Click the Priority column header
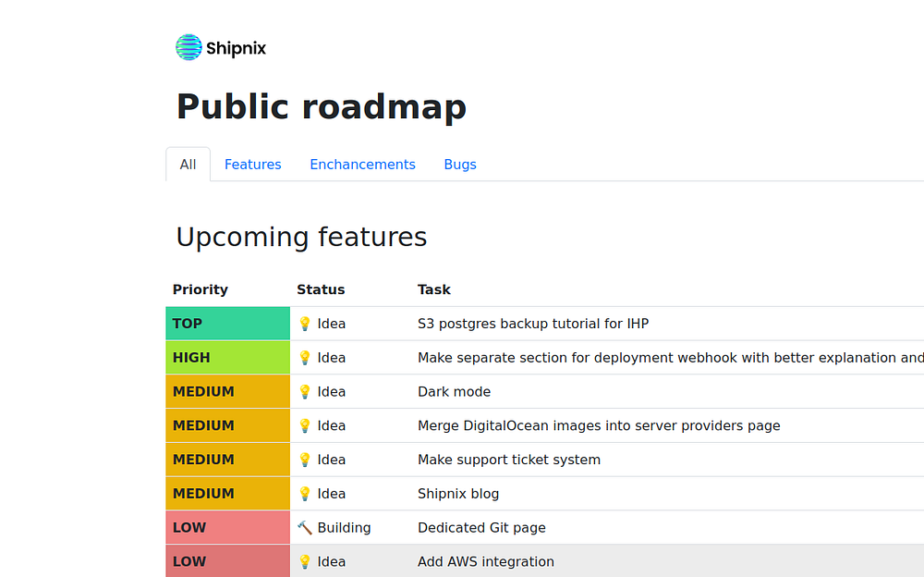Viewport: 924px width, 577px height. [200, 289]
